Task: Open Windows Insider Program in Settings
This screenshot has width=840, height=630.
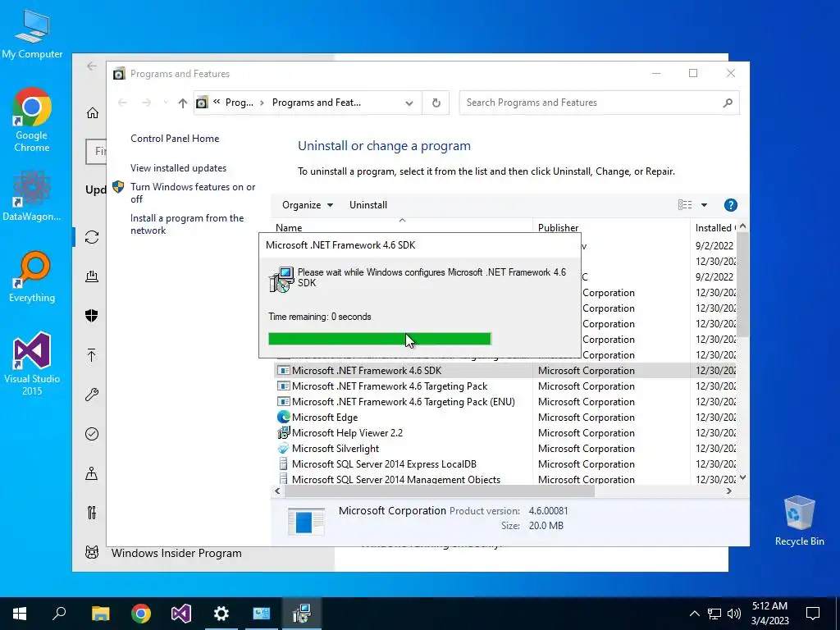Action: click(176, 553)
